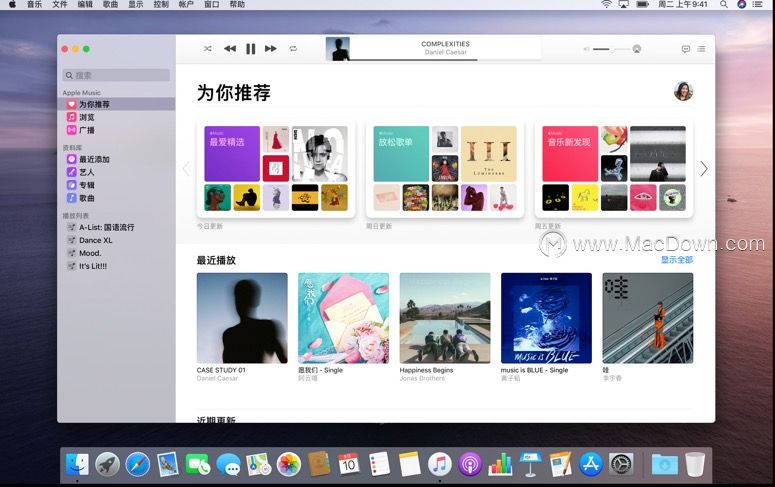Launch Safari from the Dock
This screenshot has height=487, width=775.
coord(137,465)
